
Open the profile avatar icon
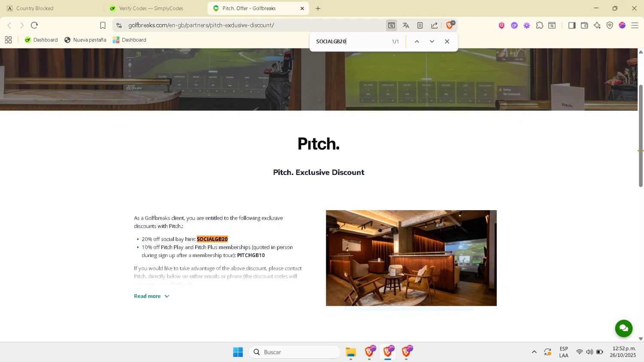[622, 25]
